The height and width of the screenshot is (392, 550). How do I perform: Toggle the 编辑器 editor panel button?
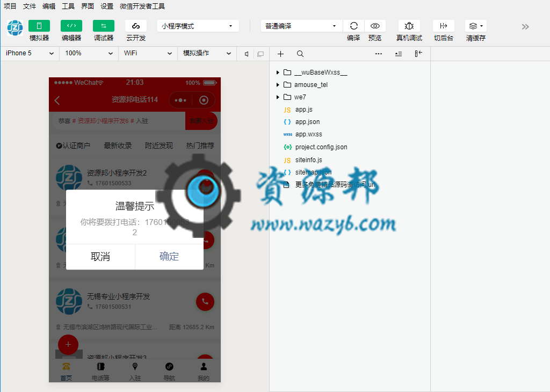[x=71, y=26]
